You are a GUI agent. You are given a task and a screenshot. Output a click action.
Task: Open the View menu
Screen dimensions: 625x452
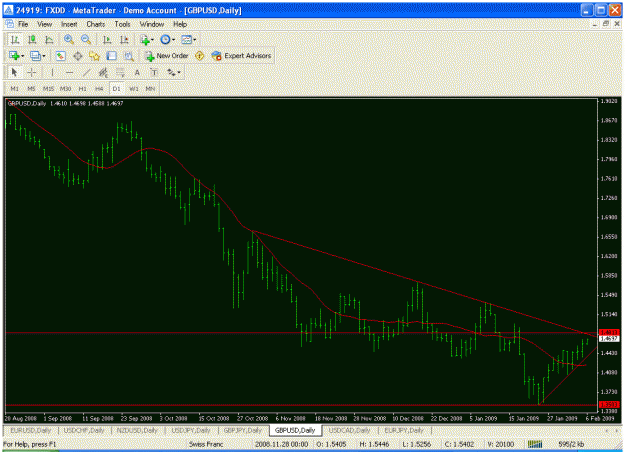pyautogui.click(x=45, y=24)
